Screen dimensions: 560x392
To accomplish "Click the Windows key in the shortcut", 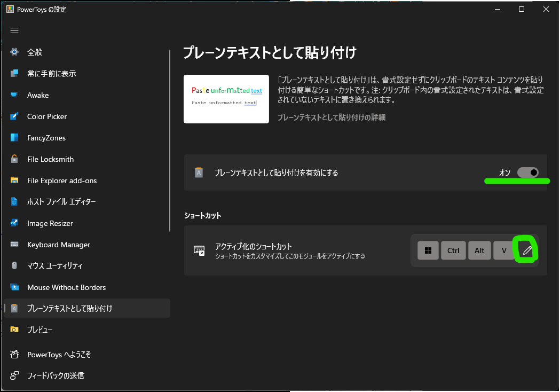I will (428, 250).
